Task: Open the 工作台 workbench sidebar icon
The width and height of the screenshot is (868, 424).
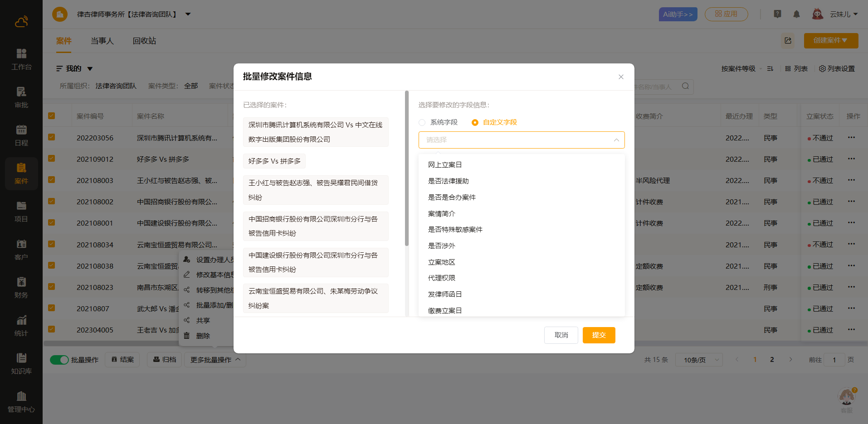Action: point(21,59)
